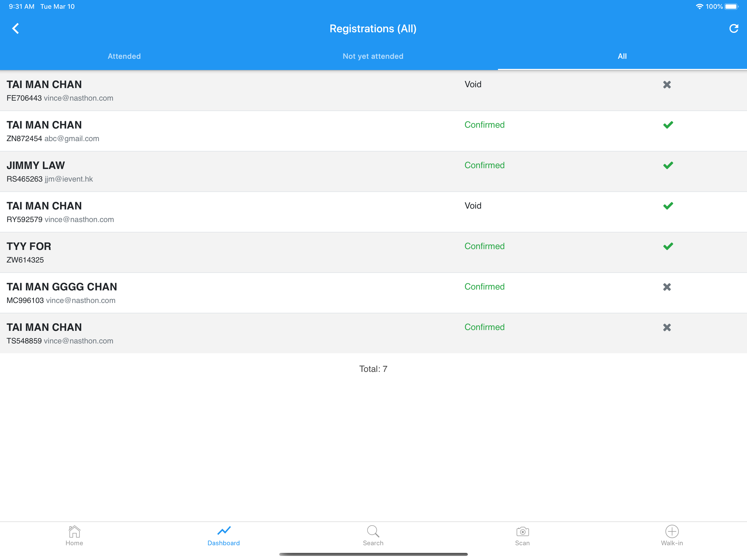Open the Walk-in plus tab

pos(672,536)
